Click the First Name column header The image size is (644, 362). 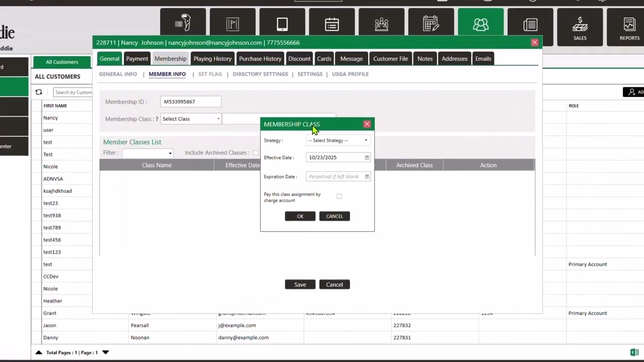(55, 106)
